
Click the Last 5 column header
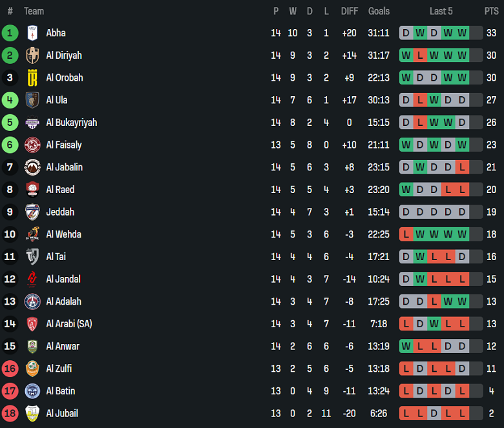coord(441,11)
